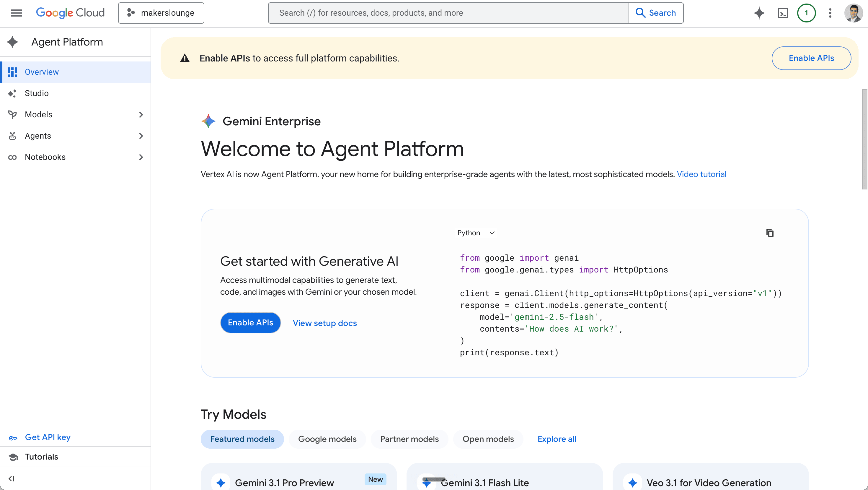Image resolution: width=868 pixels, height=490 pixels.
Task: Collapse the sidebar with the collapse arrow
Action: 12,478
